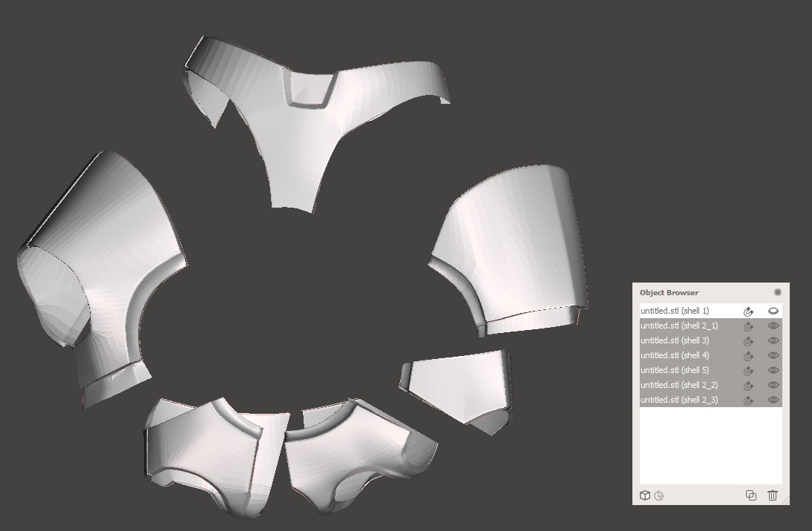The height and width of the screenshot is (531, 812).
Task: Delete selected object with trash icon
Action: click(x=772, y=495)
